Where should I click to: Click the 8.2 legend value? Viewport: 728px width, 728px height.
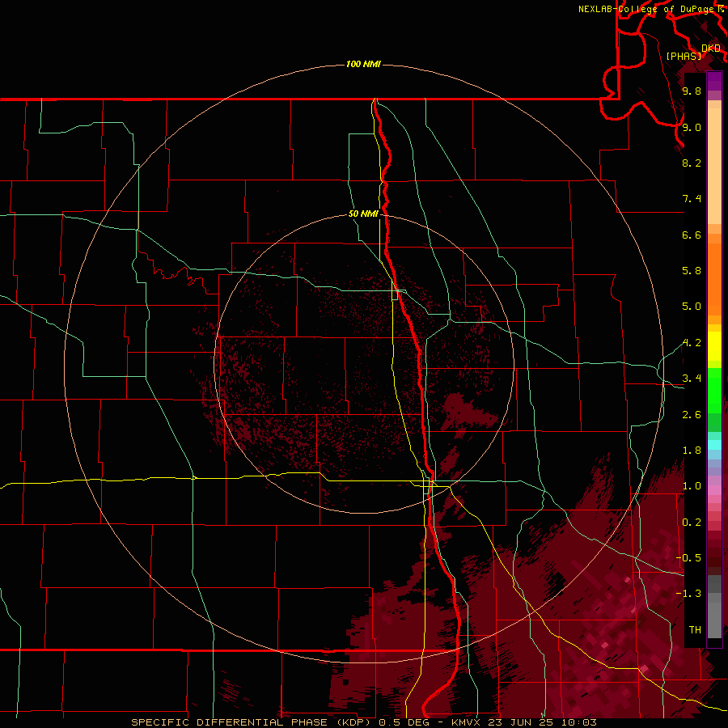tap(692, 163)
